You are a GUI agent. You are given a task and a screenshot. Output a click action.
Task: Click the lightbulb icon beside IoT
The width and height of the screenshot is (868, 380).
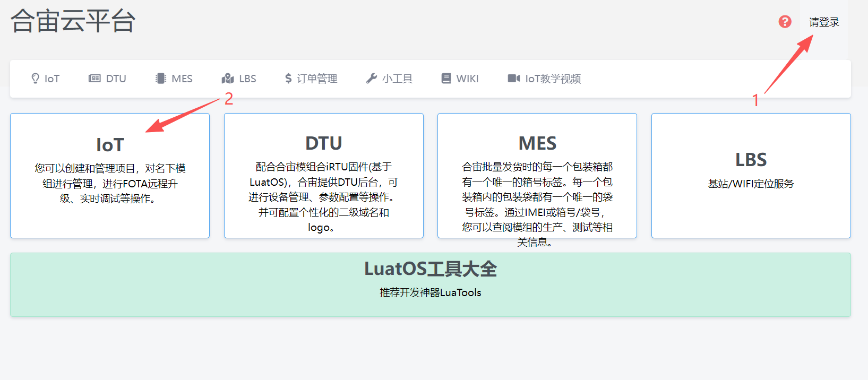(35, 79)
